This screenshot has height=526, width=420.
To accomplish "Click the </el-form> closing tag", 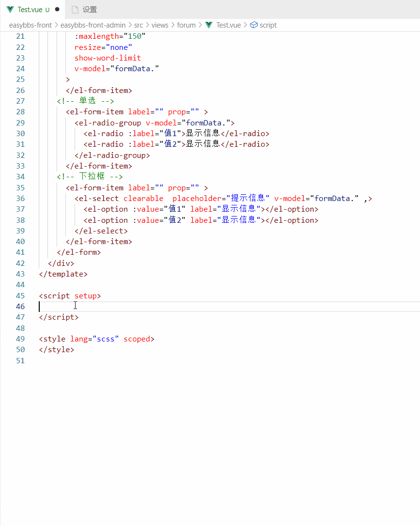I will tap(79, 252).
